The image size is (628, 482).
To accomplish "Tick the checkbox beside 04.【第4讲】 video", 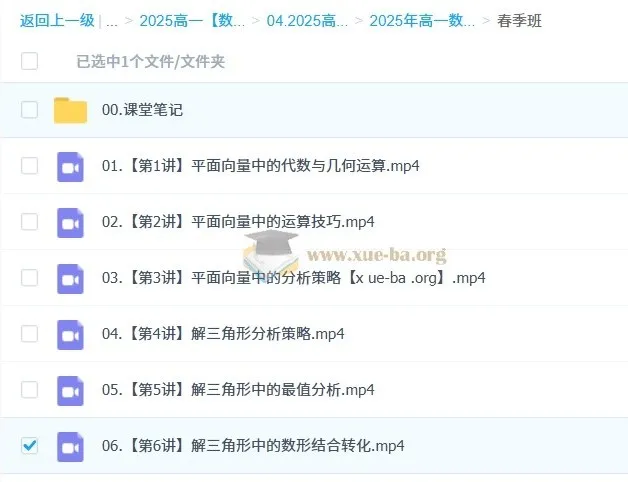I will tap(29, 334).
